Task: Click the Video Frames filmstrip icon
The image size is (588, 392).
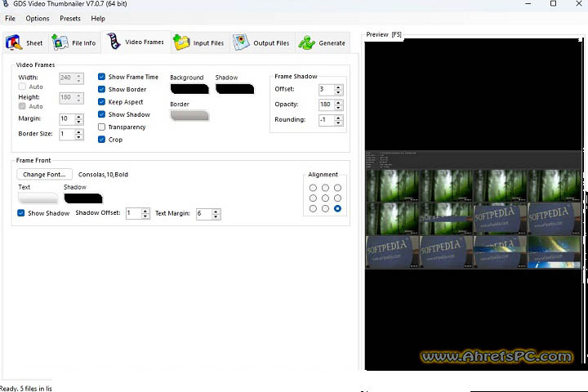Action: tap(114, 41)
